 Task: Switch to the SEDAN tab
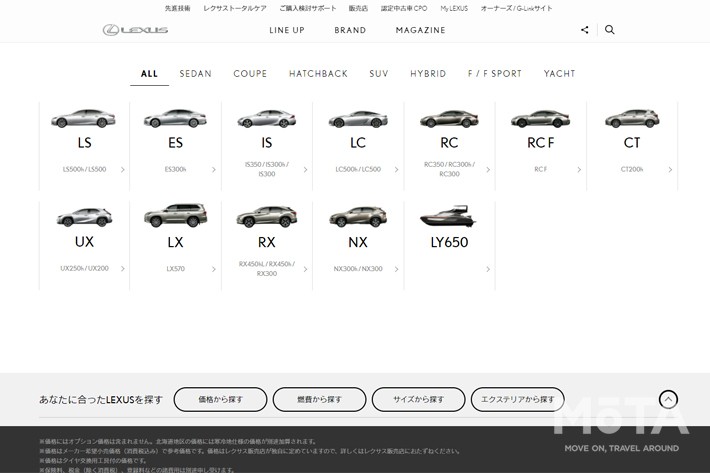click(x=196, y=74)
